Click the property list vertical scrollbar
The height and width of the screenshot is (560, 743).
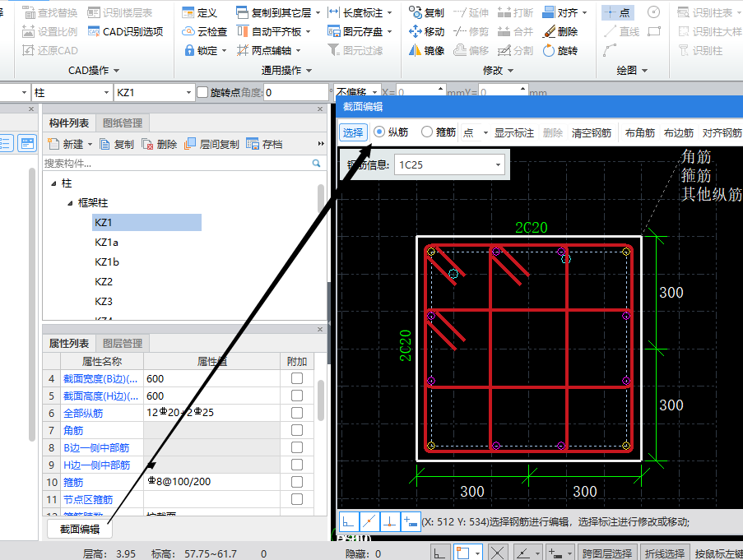tap(321, 400)
